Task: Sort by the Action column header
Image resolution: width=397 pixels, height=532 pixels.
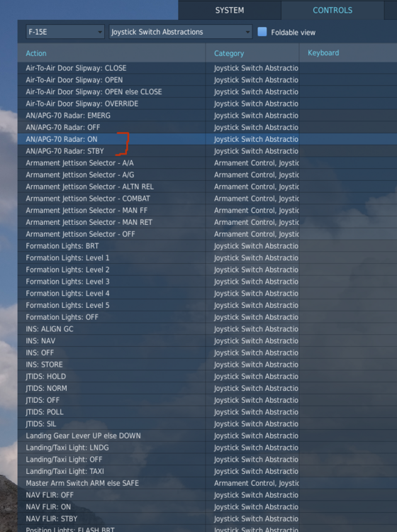Action: click(36, 53)
